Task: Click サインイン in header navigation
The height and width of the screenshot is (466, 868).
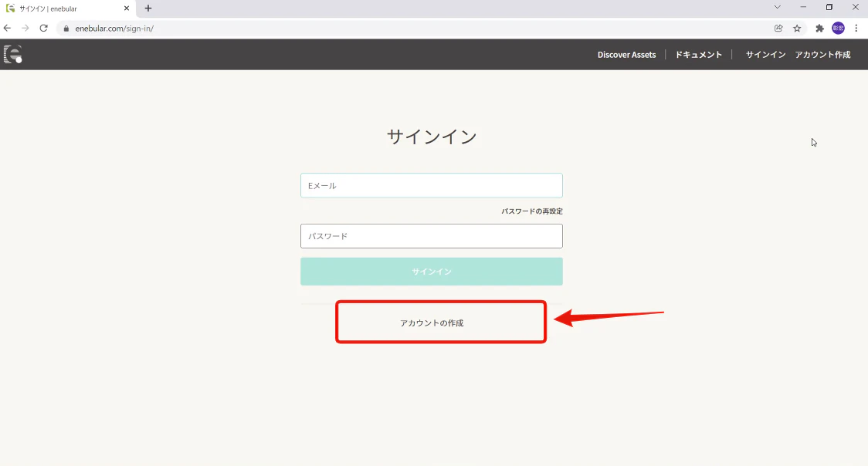Action: click(765, 55)
